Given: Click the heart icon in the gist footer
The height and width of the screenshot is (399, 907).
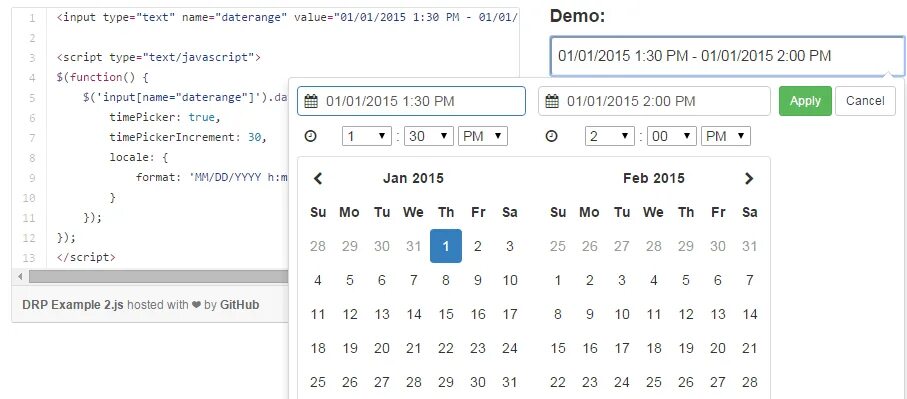Looking at the screenshot, I should tap(196, 305).
